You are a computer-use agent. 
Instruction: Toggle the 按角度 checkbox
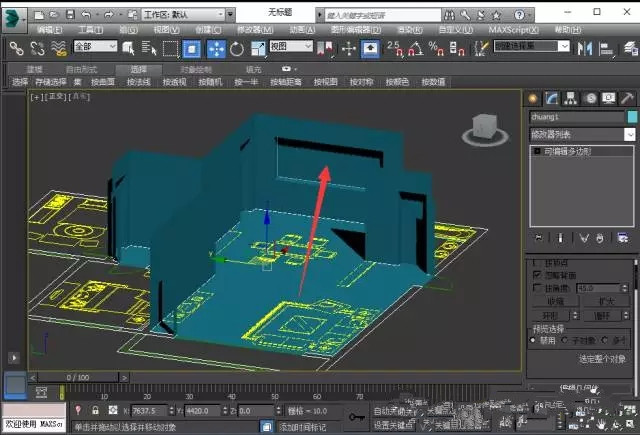pyautogui.click(x=537, y=288)
